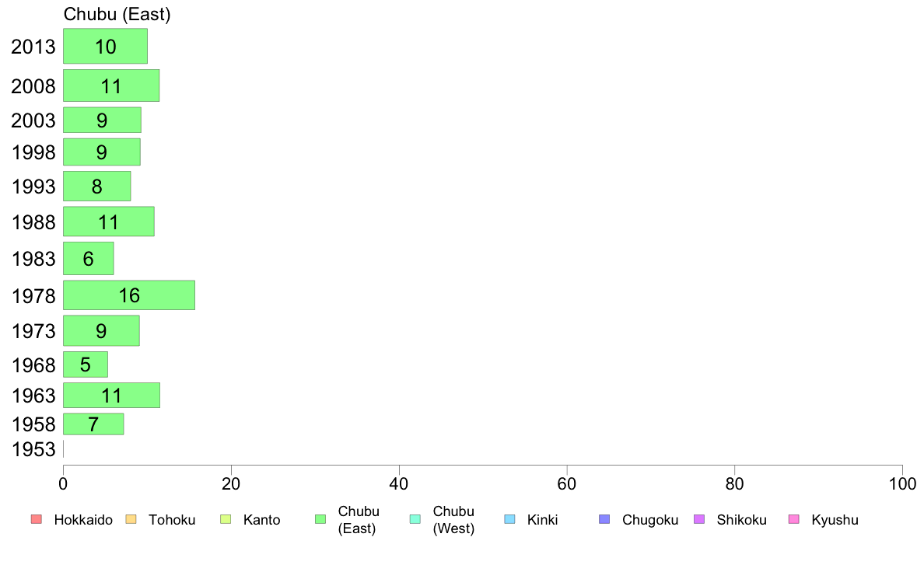The height and width of the screenshot is (572, 924).
Task: Select the 1978 bar showing 16
Action: click(x=129, y=295)
